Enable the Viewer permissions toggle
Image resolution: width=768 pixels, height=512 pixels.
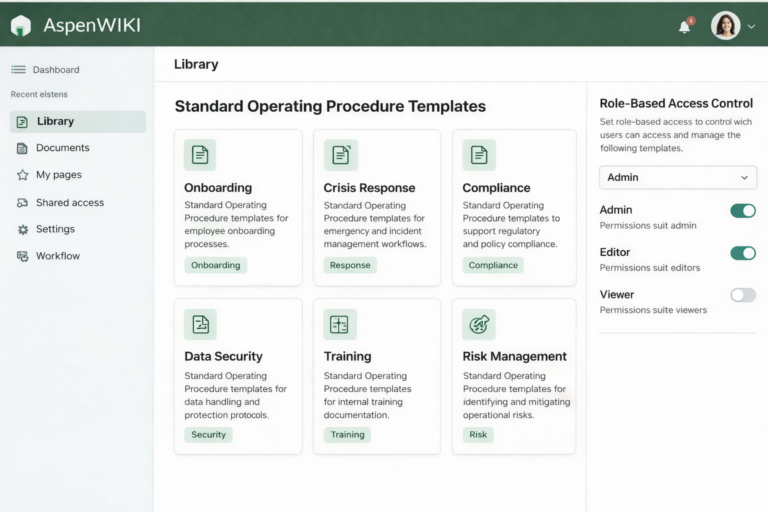click(743, 295)
